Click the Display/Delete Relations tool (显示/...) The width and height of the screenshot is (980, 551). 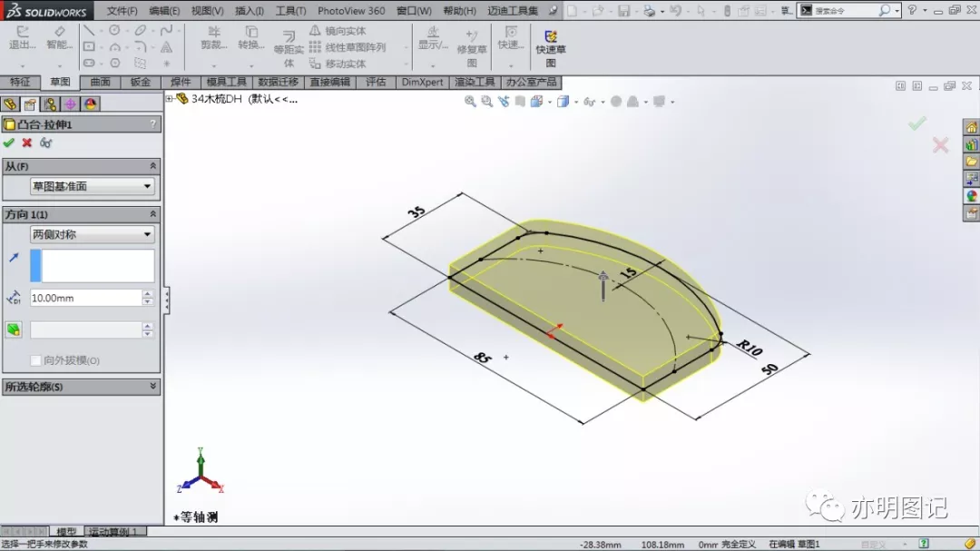coord(433,37)
